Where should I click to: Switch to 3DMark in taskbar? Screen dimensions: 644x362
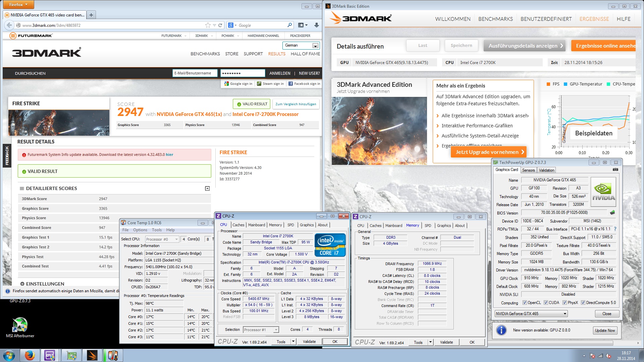(92, 355)
